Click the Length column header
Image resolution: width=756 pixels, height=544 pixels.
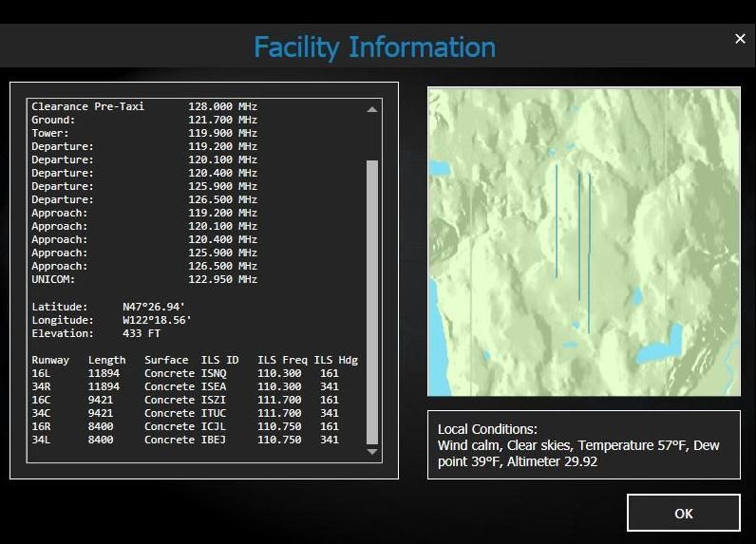point(106,361)
